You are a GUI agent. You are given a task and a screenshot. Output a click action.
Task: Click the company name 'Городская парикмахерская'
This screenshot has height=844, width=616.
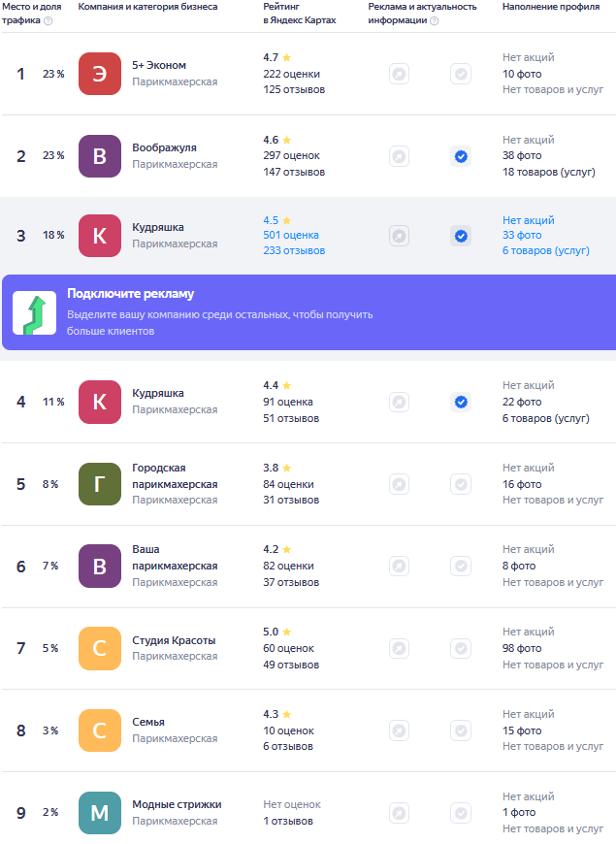click(x=175, y=476)
